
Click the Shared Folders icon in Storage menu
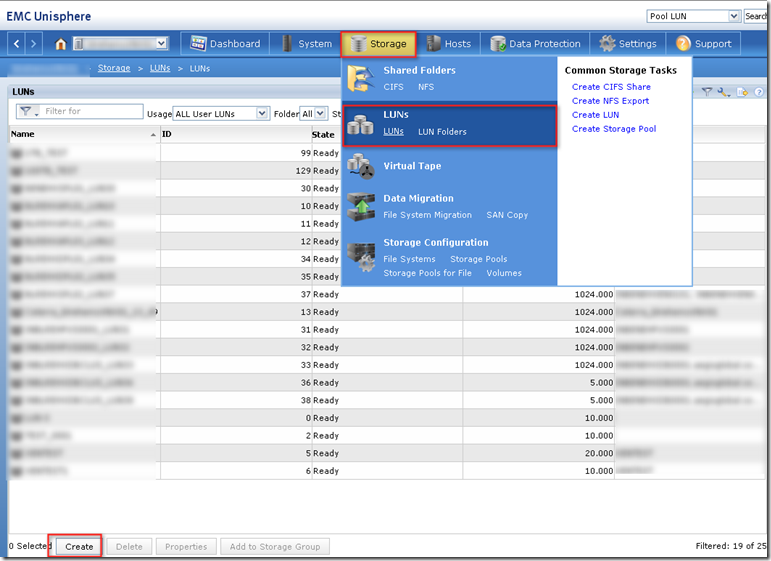(x=360, y=78)
